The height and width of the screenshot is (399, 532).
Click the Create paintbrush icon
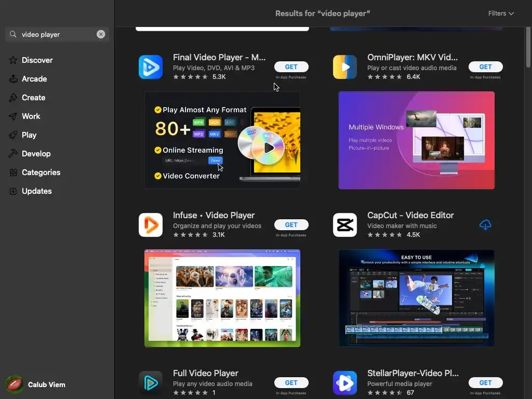13,97
